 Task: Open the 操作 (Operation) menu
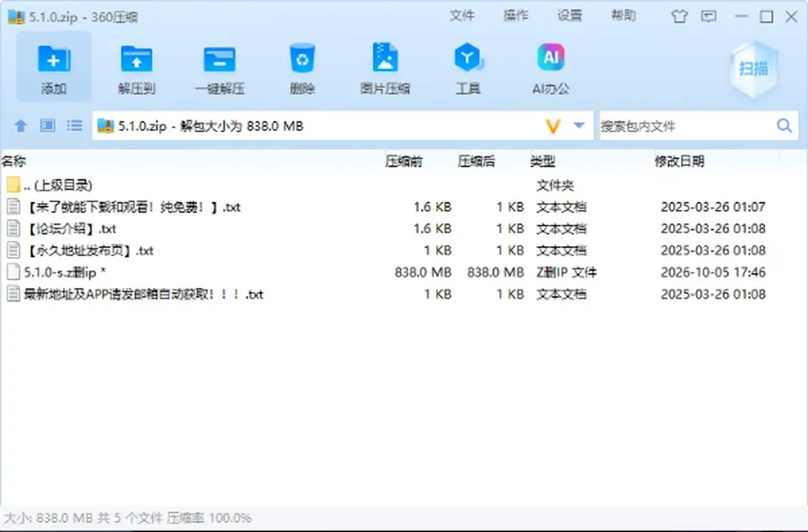pos(516,15)
